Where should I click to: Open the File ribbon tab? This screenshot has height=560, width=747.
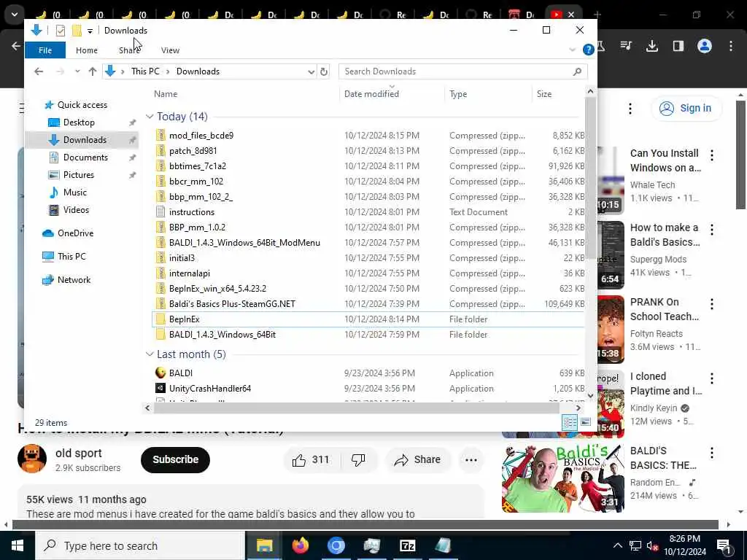point(45,50)
